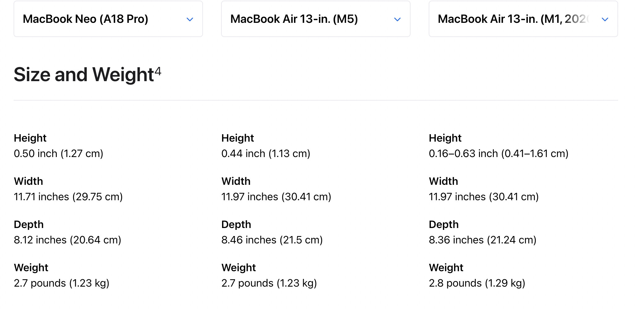Screen dimensions: 644x311
Task: Click the Width label in the M5 column
Action: point(236,181)
